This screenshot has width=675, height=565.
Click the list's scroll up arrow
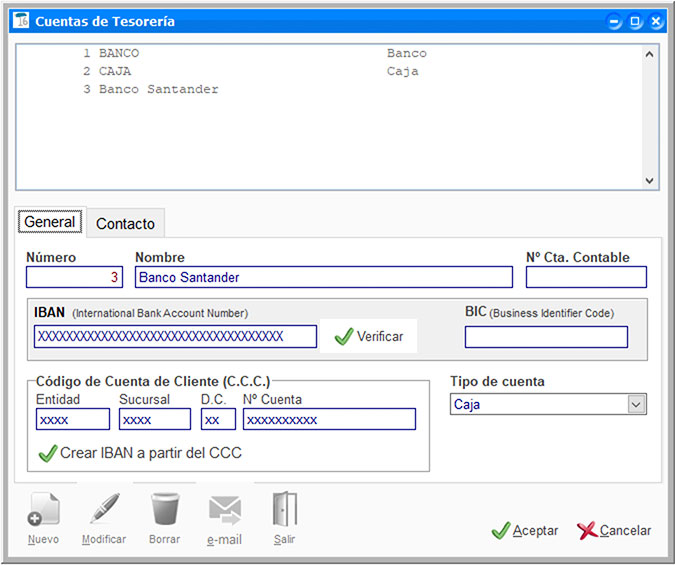point(649,54)
